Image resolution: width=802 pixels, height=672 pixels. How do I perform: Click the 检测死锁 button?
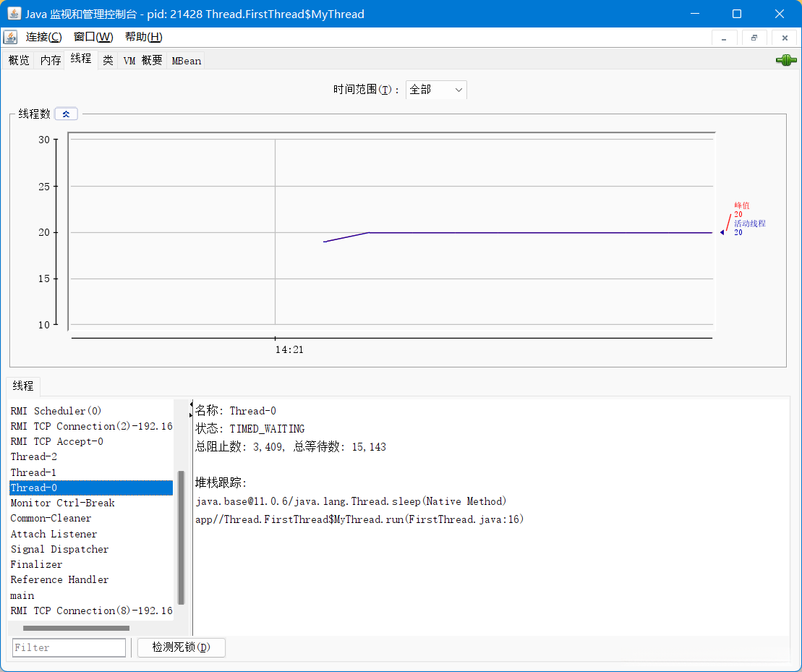181,647
